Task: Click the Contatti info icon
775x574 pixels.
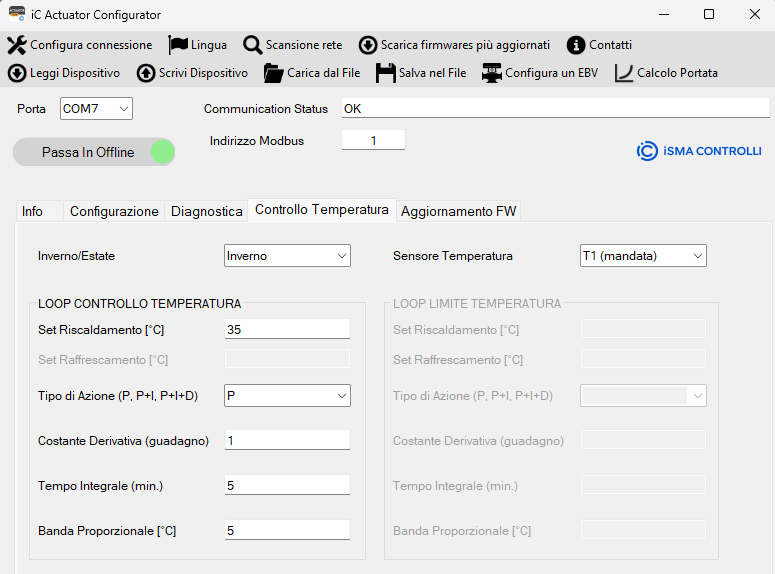Action: click(x=576, y=45)
